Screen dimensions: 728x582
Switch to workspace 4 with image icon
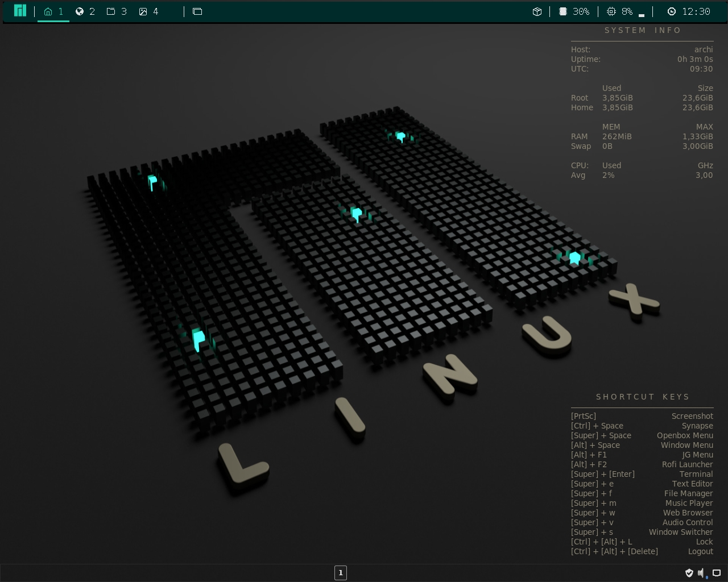[148, 11]
